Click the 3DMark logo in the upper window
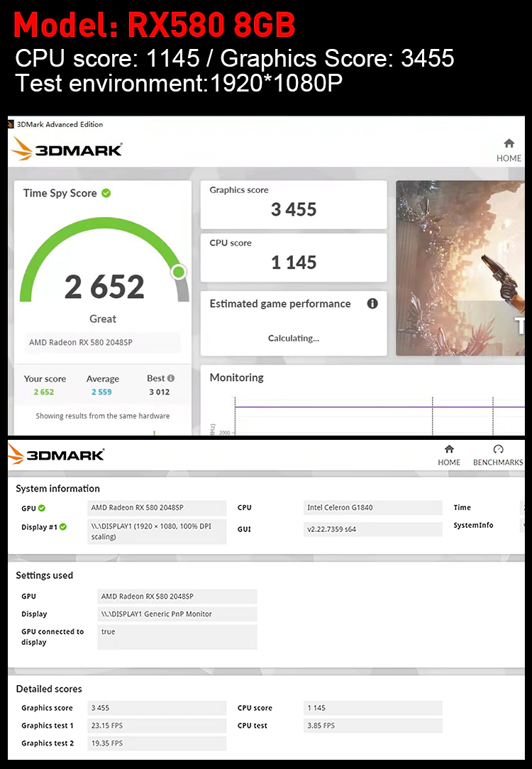Viewport: 532px width, 769px height. (x=67, y=148)
